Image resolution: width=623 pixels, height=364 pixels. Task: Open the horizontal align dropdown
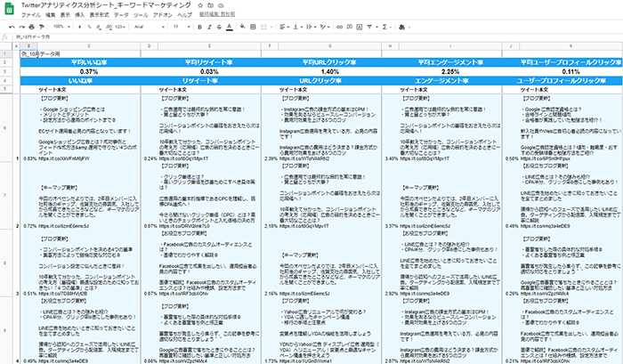pos(284,27)
